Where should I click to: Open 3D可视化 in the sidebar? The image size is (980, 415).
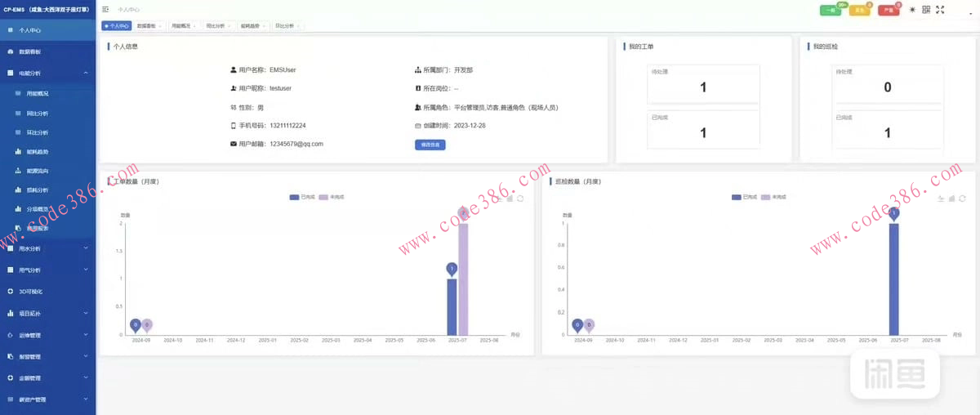point(47,291)
